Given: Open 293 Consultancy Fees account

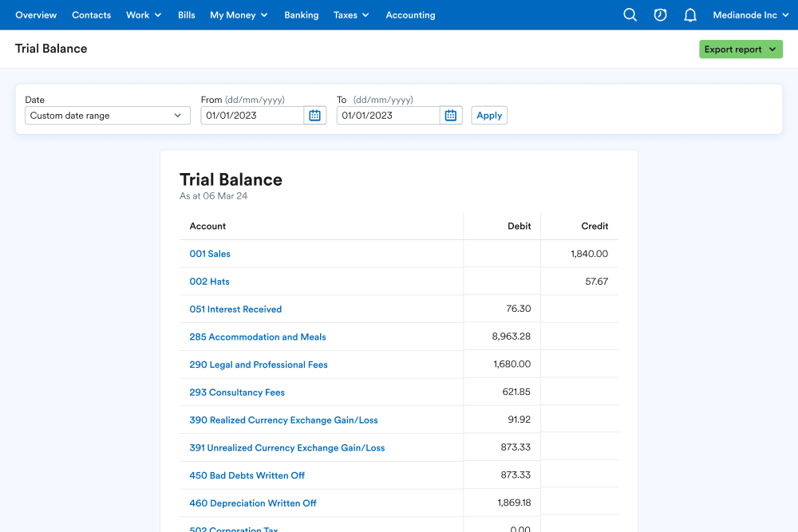Looking at the screenshot, I should click(237, 392).
